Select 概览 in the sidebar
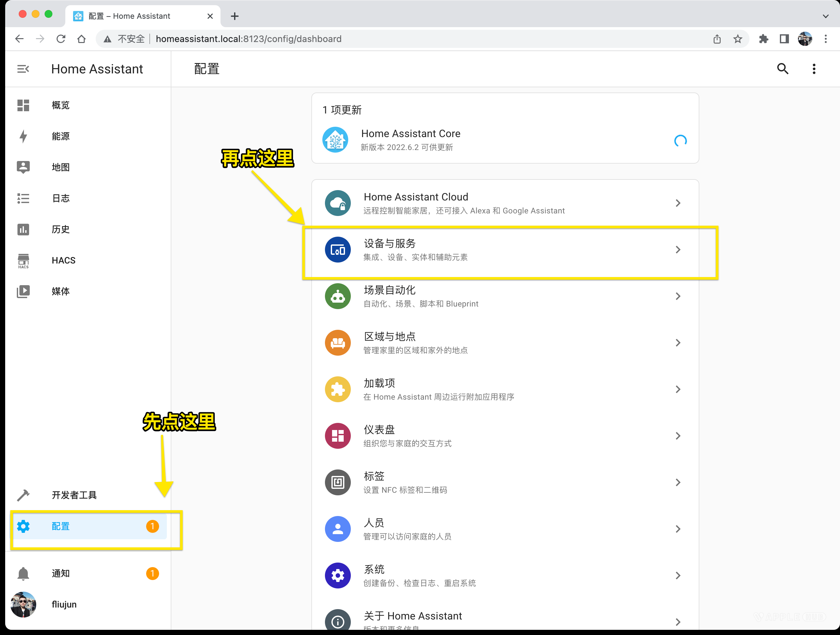Viewport: 840px width, 635px height. point(61,105)
